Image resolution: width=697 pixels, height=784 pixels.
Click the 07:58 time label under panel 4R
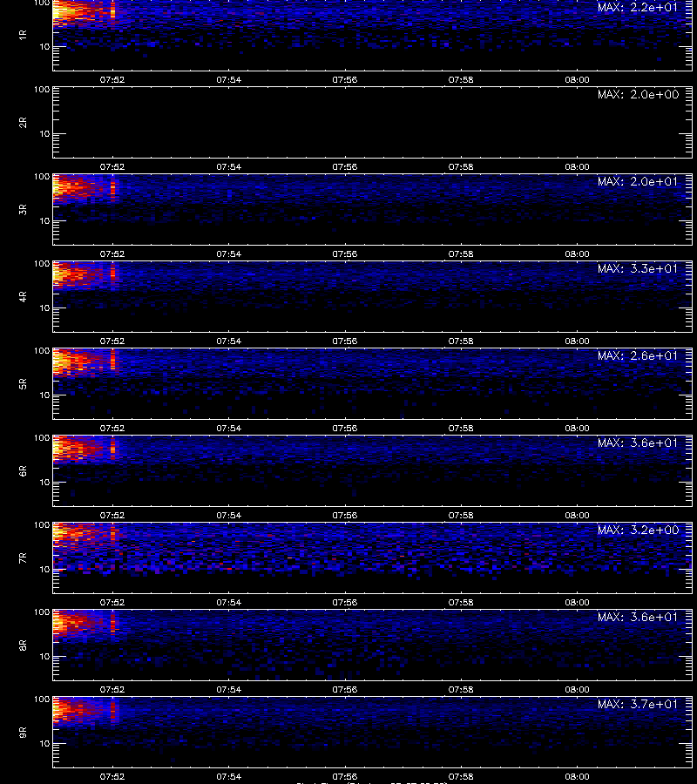click(461, 341)
